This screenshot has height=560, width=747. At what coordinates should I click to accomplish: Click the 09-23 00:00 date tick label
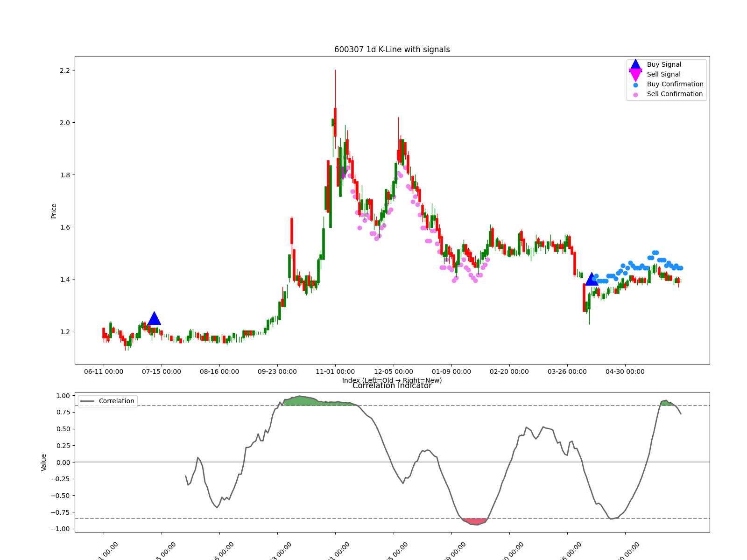click(277, 372)
